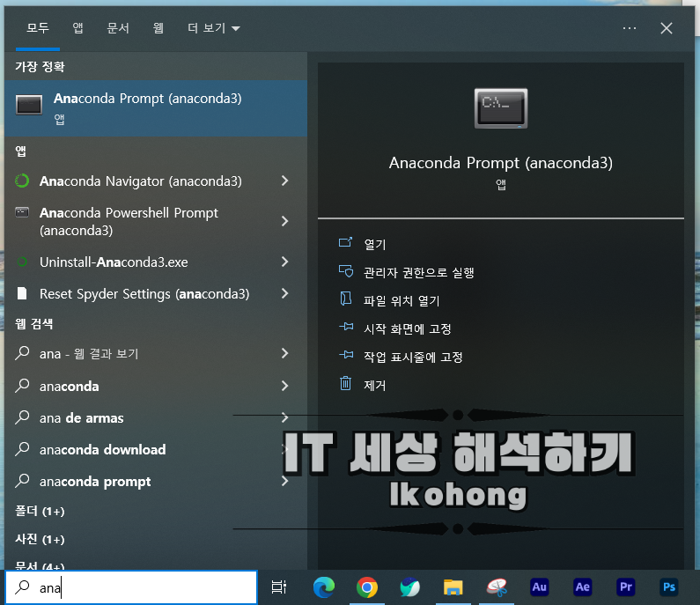Expand 'anaconda' web suggestion chevron
The width and height of the screenshot is (700, 605).
point(284,386)
